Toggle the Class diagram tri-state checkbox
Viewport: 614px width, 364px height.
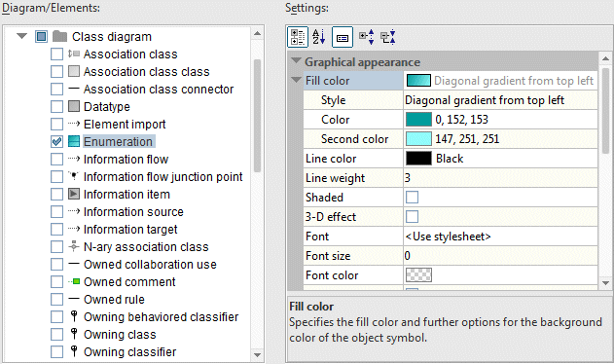(x=41, y=36)
